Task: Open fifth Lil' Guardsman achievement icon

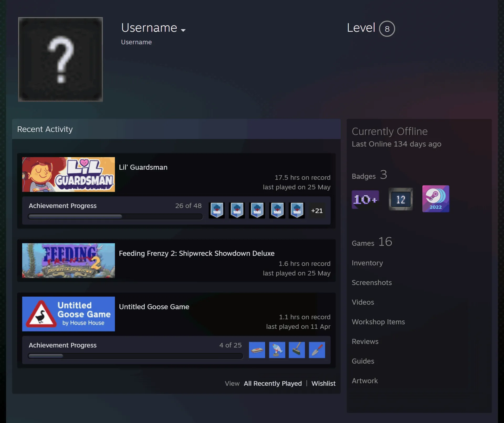Action: 297,210
